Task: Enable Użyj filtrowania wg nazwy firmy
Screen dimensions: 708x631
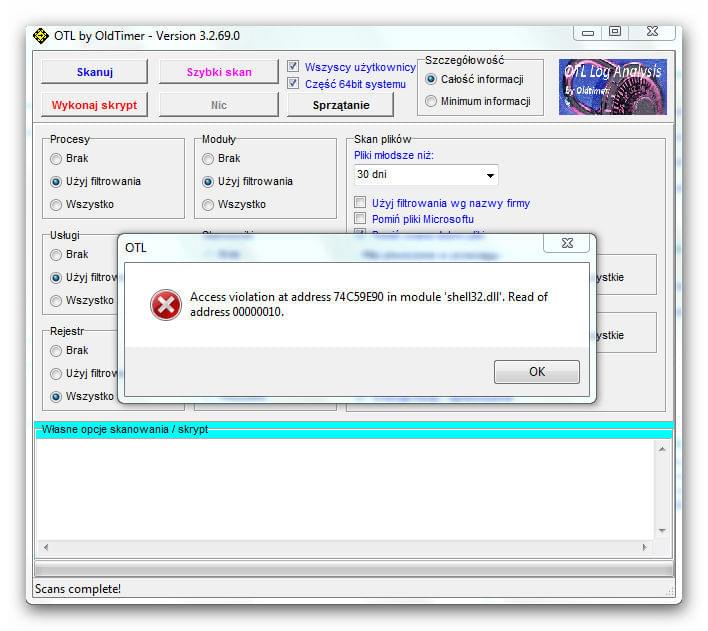Action: [x=360, y=202]
